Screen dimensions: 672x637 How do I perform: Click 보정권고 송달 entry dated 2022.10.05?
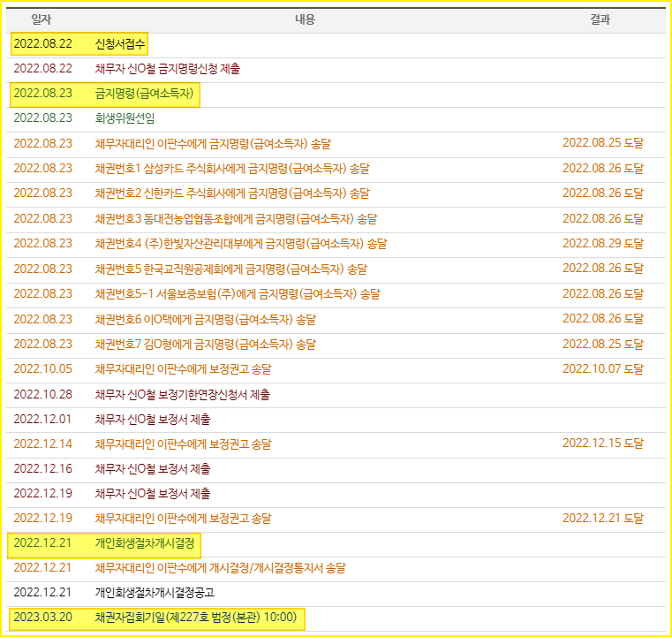click(x=183, y=369)
